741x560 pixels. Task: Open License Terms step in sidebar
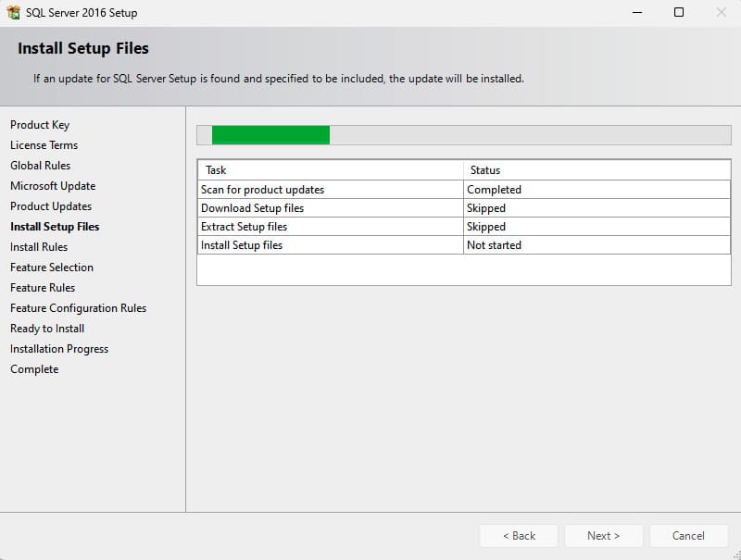coord(44,145)
